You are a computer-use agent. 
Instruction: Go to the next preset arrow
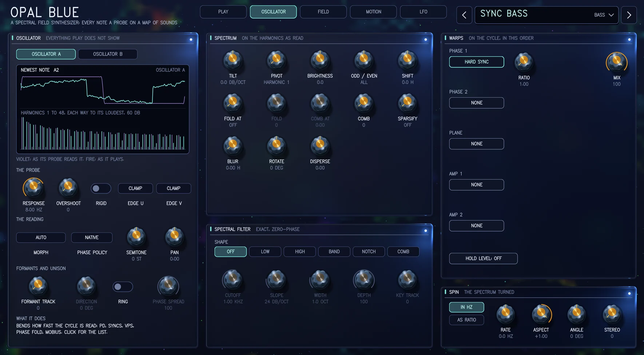(x=629, y=15)
